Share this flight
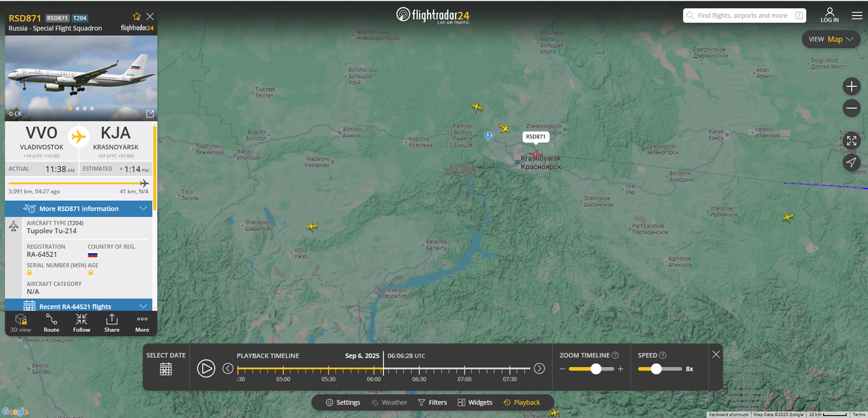This screenshot has width=868, height=418. coord(112,322)
